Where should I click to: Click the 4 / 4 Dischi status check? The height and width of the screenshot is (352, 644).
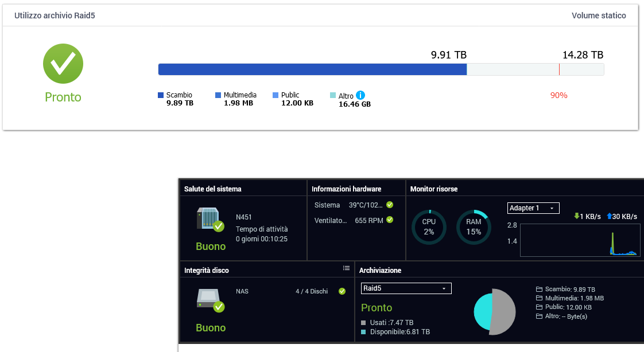(x=342, y=291)
